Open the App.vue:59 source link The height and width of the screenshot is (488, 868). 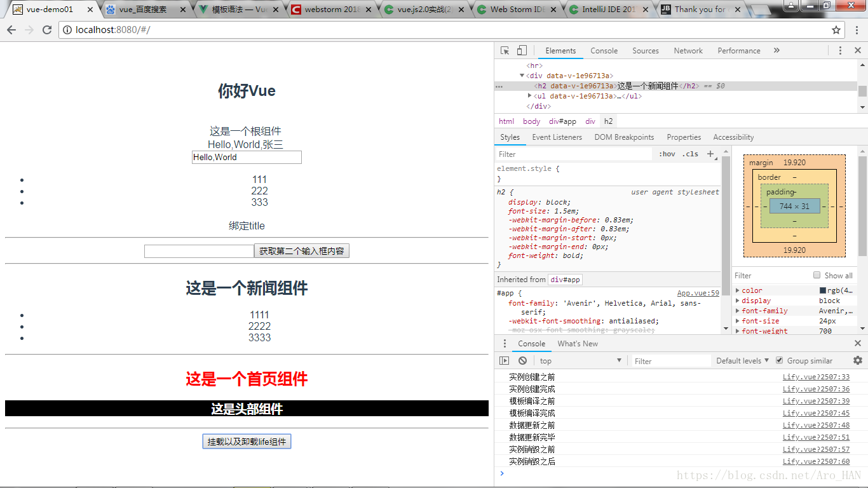[698, 293]
